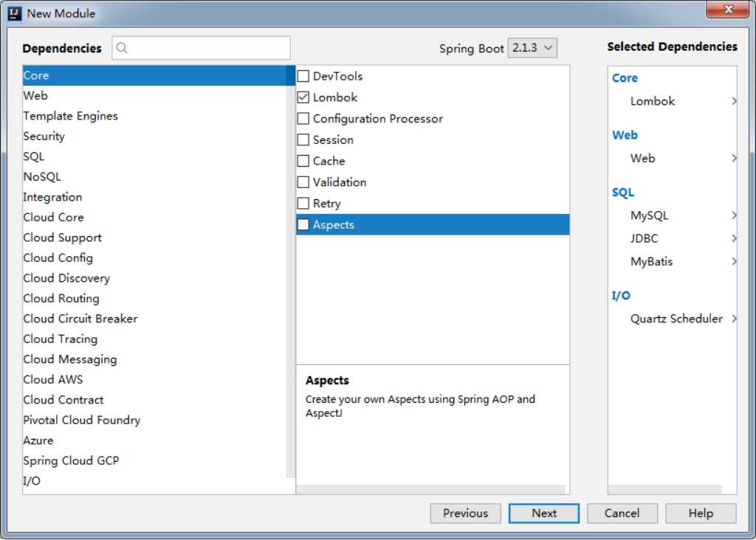This screenshot has height=540, width=756.
Task: Select JDBC in Selected Dependencies
Action: pos(644,238)
